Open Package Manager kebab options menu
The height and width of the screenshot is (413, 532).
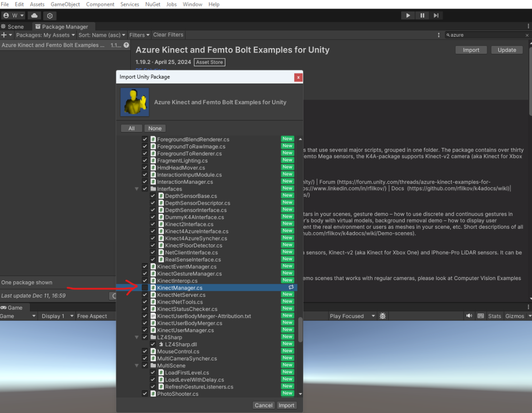[439, 35]
